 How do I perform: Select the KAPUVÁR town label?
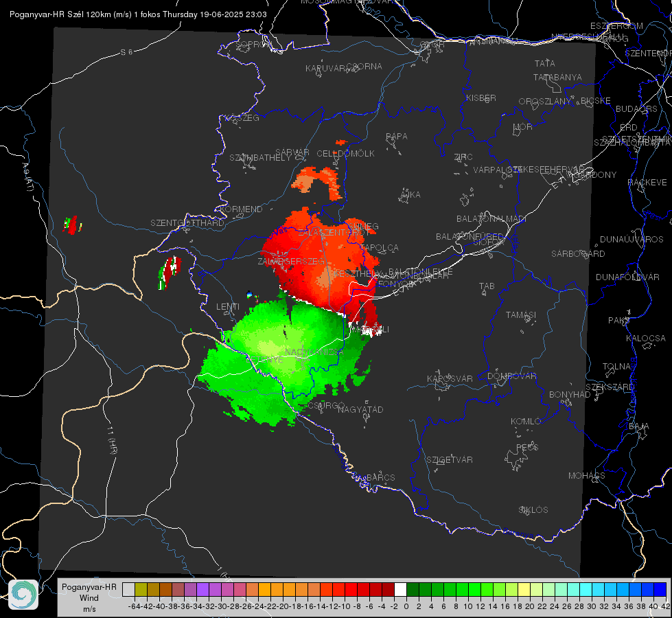coord(325,69)
